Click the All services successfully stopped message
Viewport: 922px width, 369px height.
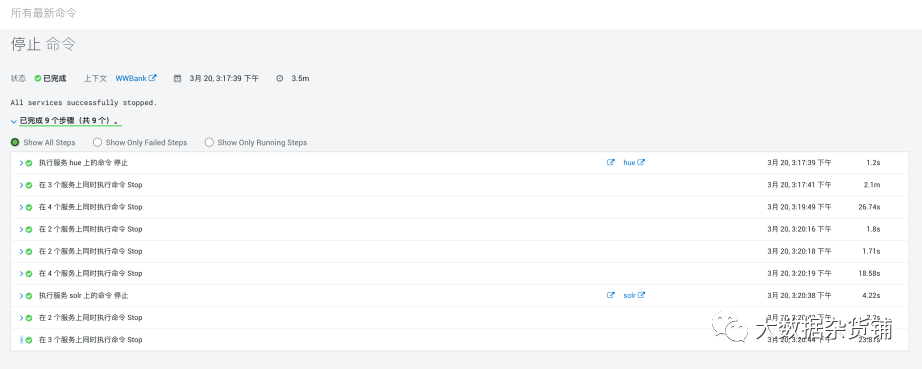click(x=84, y=103)
